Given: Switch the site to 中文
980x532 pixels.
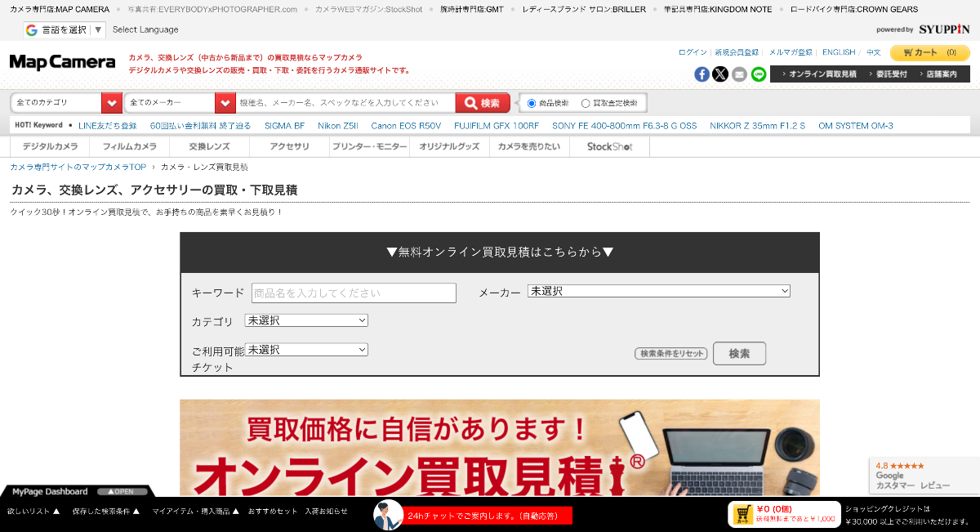Looking at the screenshot, I should (x=874, y=52).
